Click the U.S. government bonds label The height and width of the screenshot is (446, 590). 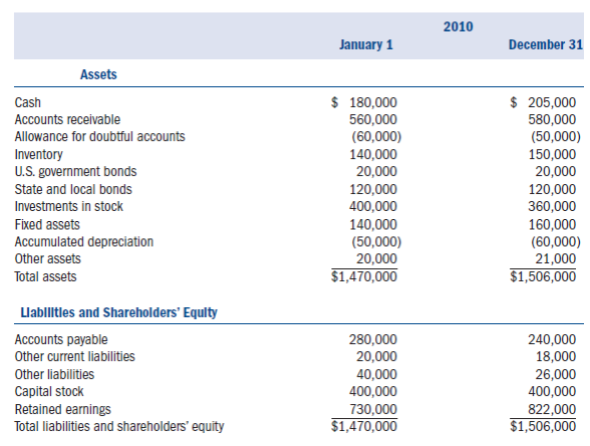(75, 172)
